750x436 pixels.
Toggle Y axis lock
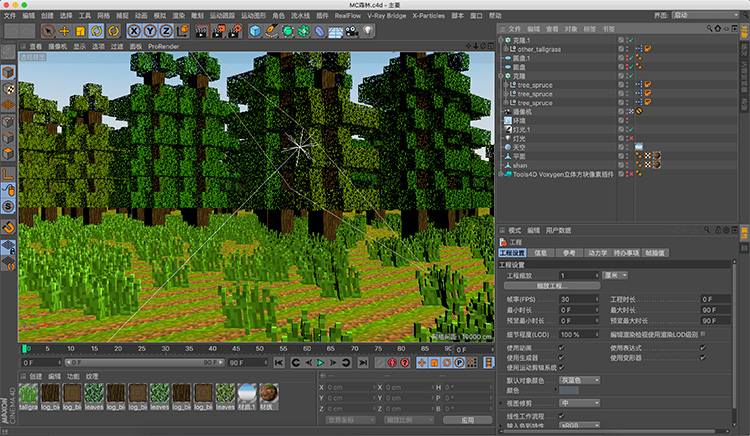point(150,31)
